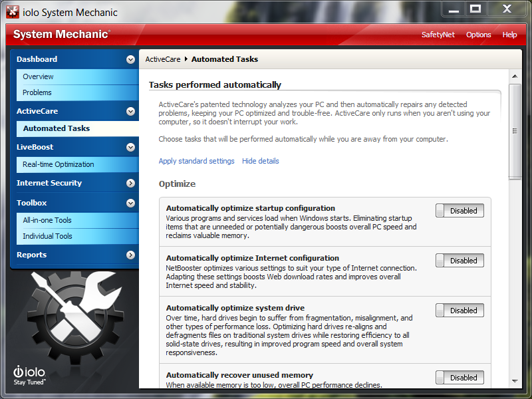
Task: Expand the Reports section arrow
Action: [130, 255]
